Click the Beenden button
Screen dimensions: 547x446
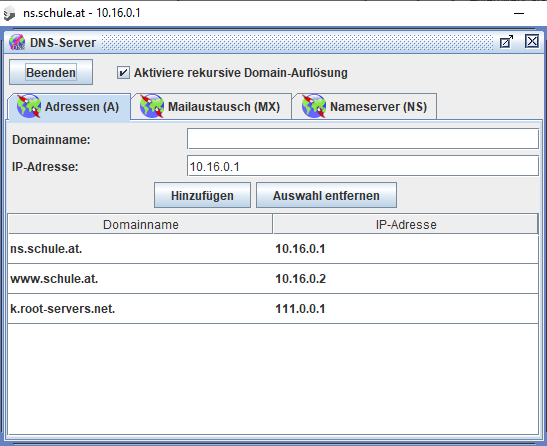(51, 72)
